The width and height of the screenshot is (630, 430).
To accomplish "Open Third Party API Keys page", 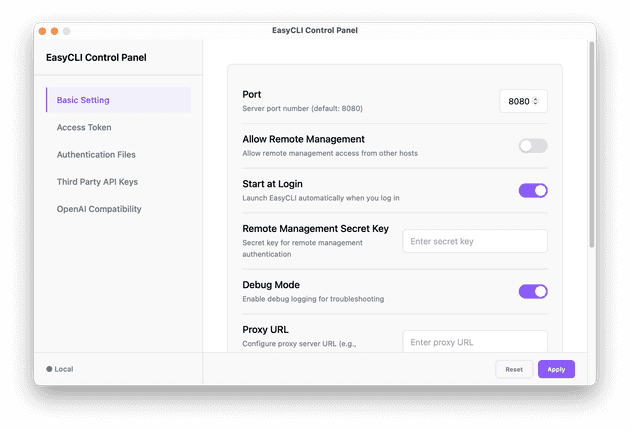I will tap(97, 182).
